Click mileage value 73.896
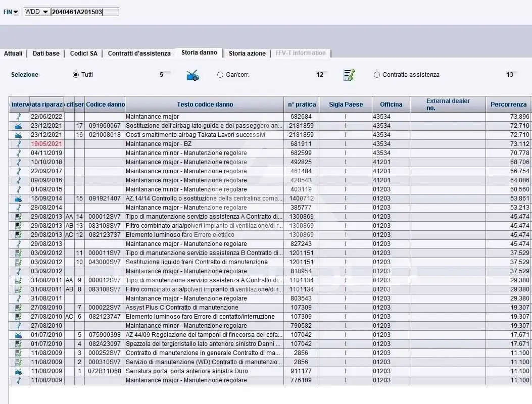 pyautogui.click(x=519, y=117)
